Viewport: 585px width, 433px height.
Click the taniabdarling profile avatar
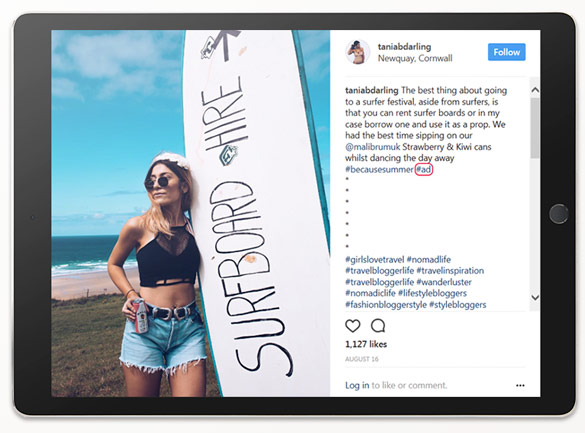(357, 52)
